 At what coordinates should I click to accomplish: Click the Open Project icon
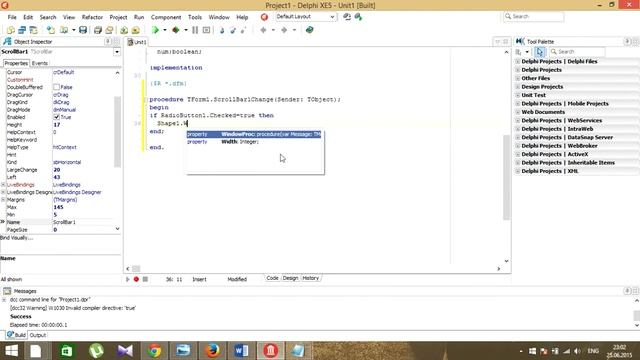point(109,30)
